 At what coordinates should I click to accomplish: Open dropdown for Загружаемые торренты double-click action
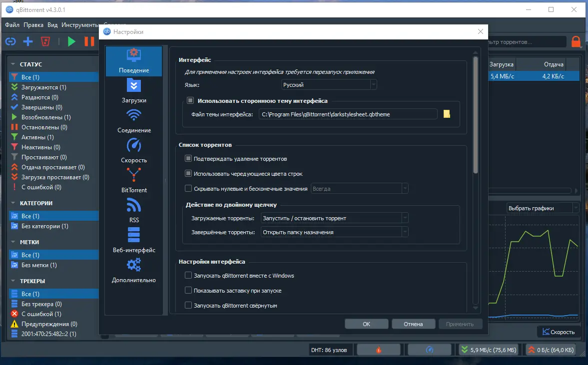tap(405, 218)
